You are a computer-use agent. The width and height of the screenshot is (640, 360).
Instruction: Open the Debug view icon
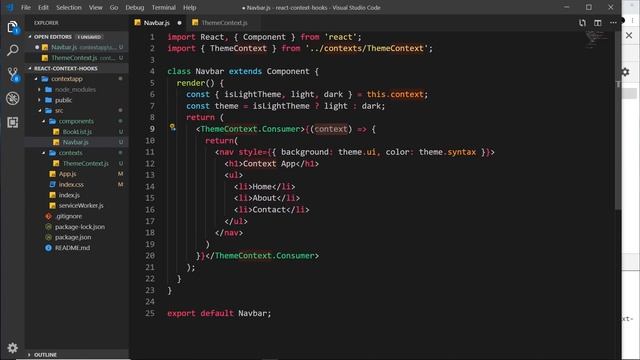tap(13, 98)
